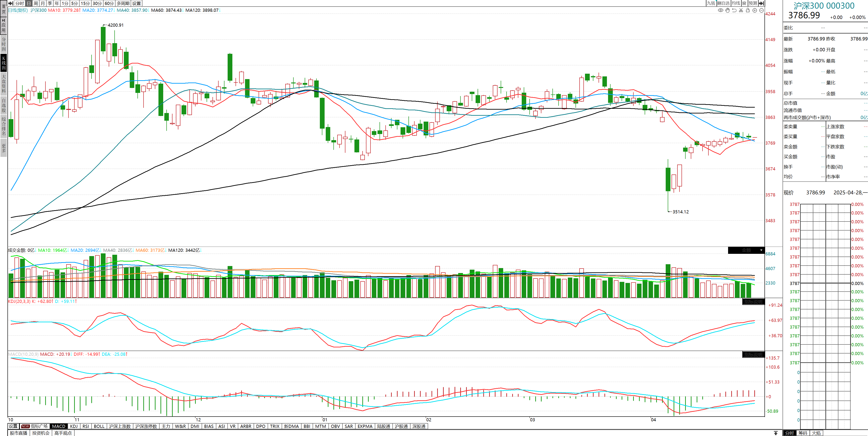This screenshot has width=868, height=436.
Task: Open bottom-left 设置 indicator settings
Action: 13,426
